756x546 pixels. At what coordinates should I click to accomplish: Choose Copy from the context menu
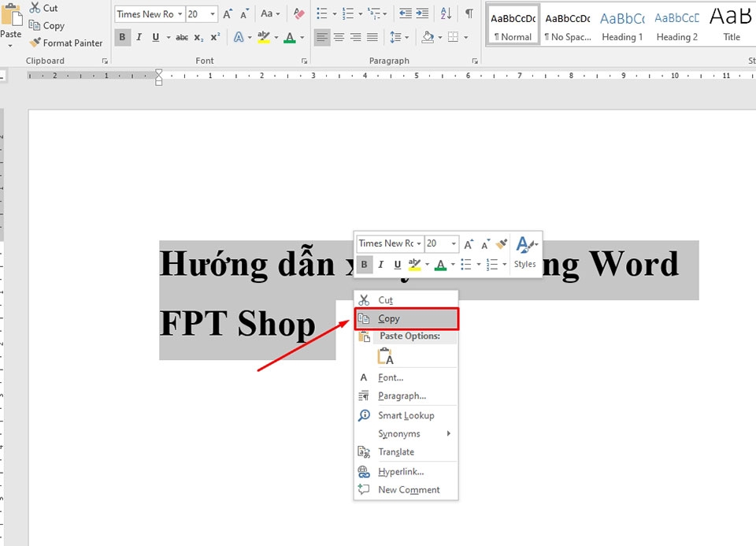point(388,318)
